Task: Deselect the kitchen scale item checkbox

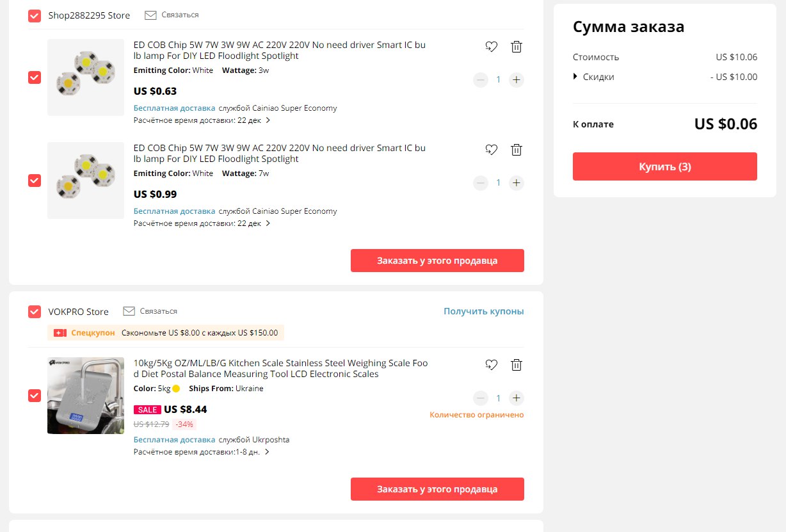Action: tap(35, 396)
